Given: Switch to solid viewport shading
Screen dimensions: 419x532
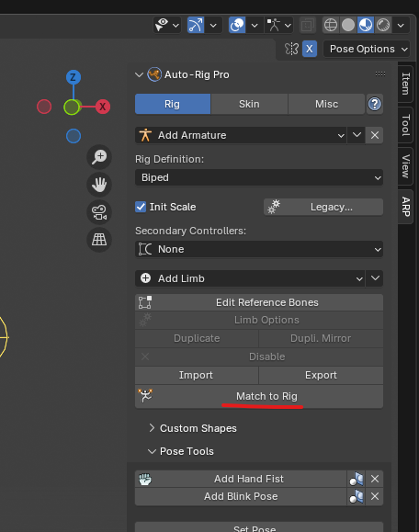Looking at the screenshot, I should pyautogui.click(x=348, y=25).
